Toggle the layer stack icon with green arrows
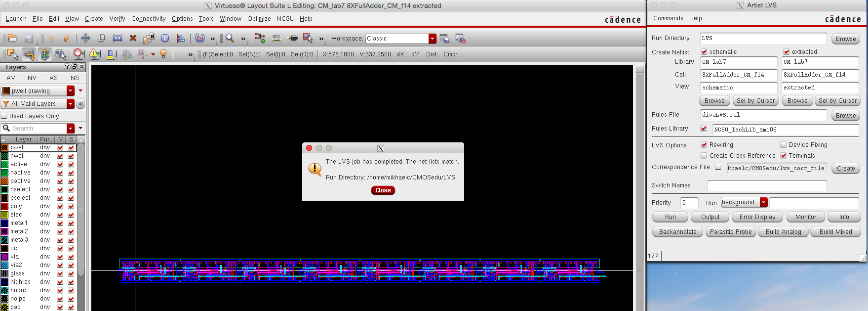This screenshot has width=868, height=311. [x=44, y=54]
